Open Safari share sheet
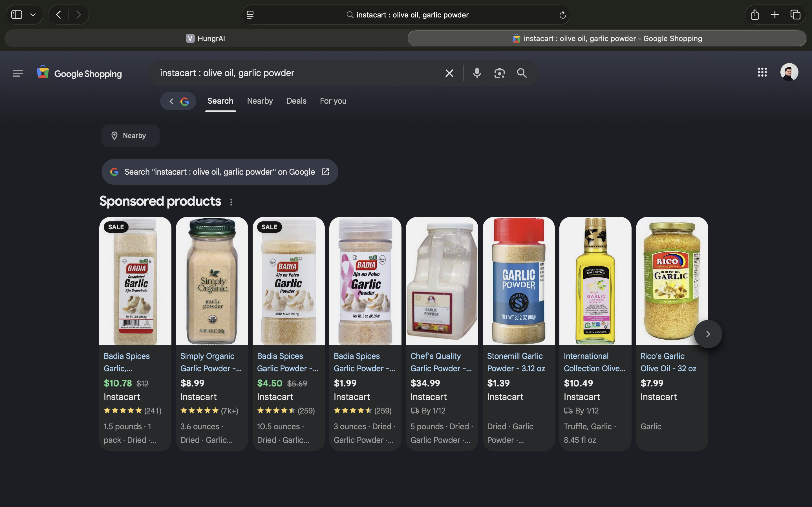 pyautogui.click(x=754, y=15)
